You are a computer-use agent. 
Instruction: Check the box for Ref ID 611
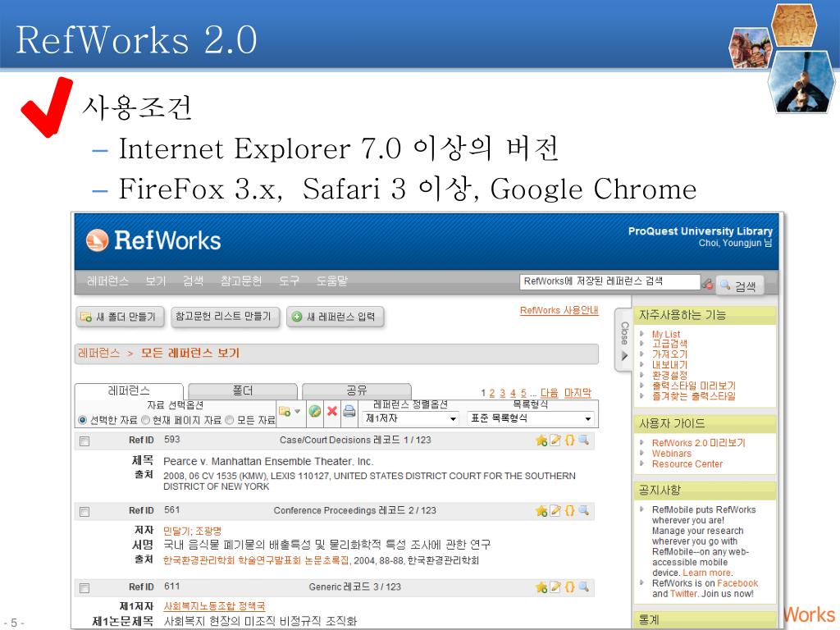point(84,588)
